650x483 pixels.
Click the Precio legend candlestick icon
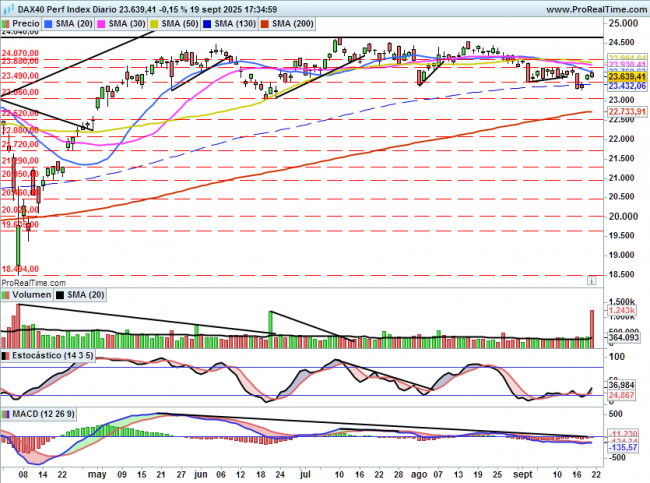click(x=8, y=21)
